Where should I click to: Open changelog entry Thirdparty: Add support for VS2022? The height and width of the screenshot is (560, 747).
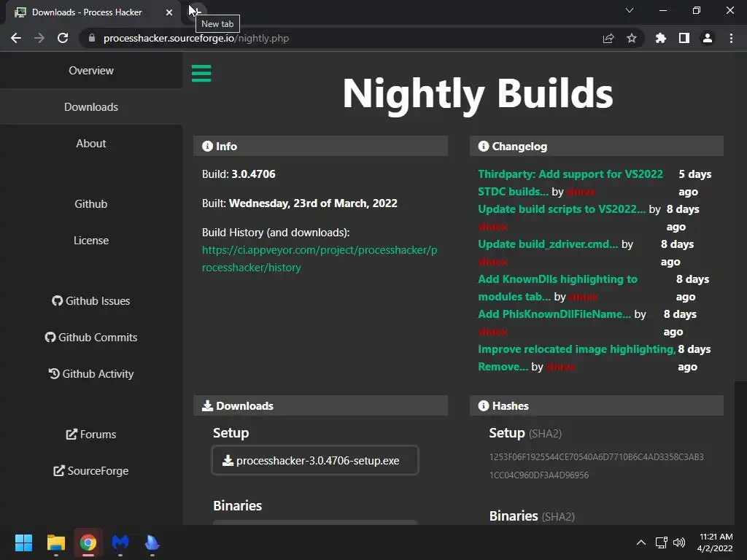coord(570,183)
